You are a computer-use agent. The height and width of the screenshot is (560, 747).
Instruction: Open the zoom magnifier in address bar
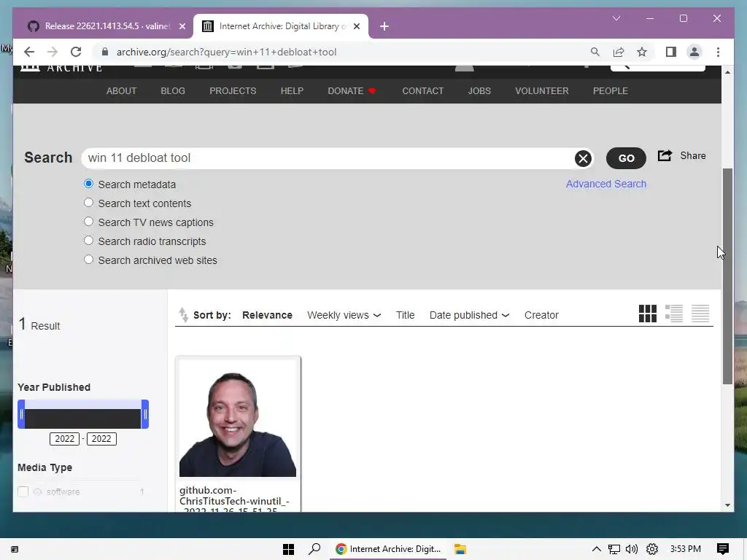[595, 52]
